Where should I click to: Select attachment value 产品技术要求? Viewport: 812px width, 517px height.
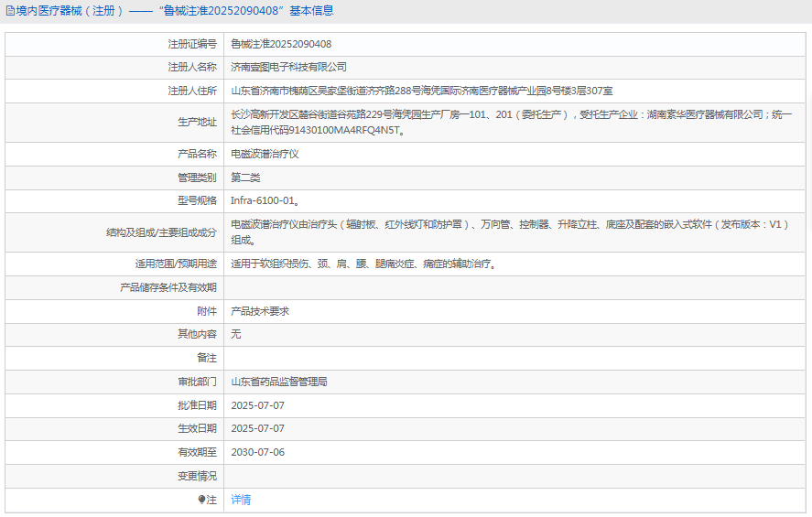[260, 311]
